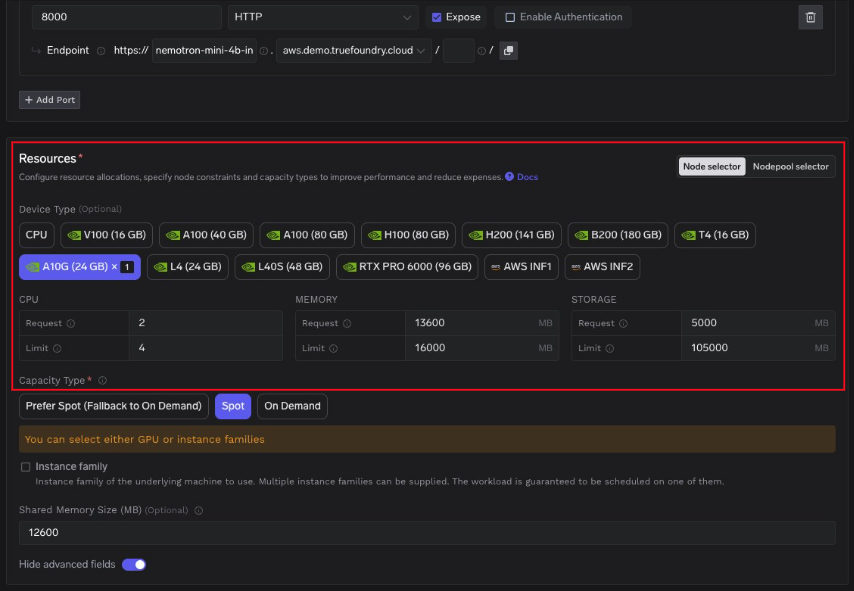Toggle Hide advanced fields switch
The image size is (854, 591).
pyautogui.click(x=134, y=565)
